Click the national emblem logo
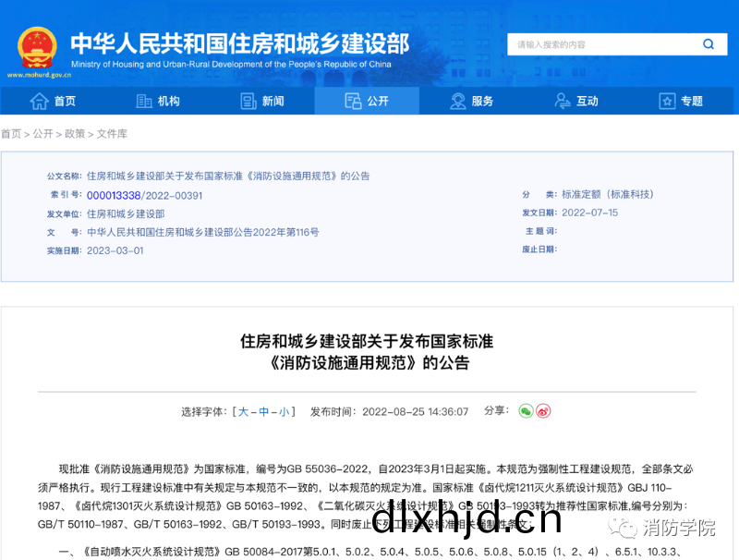This screenshot has width=739, height=560. [37, 48]
